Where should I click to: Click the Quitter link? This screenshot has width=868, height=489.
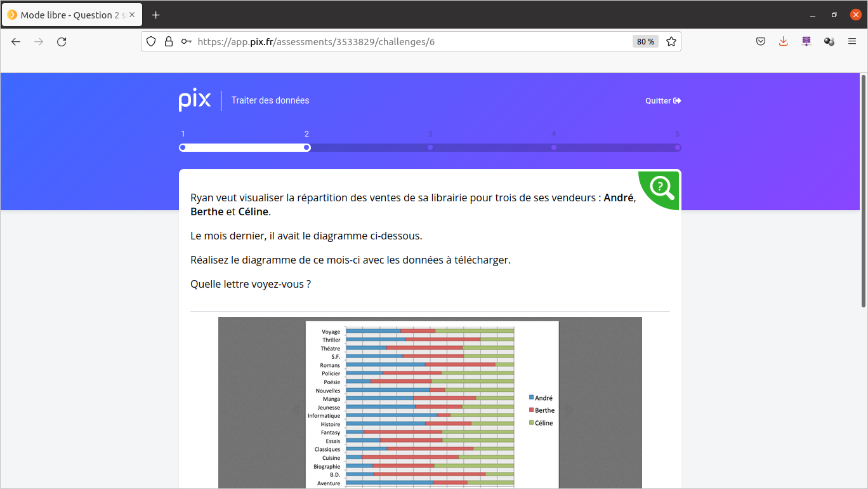point(663,101)
